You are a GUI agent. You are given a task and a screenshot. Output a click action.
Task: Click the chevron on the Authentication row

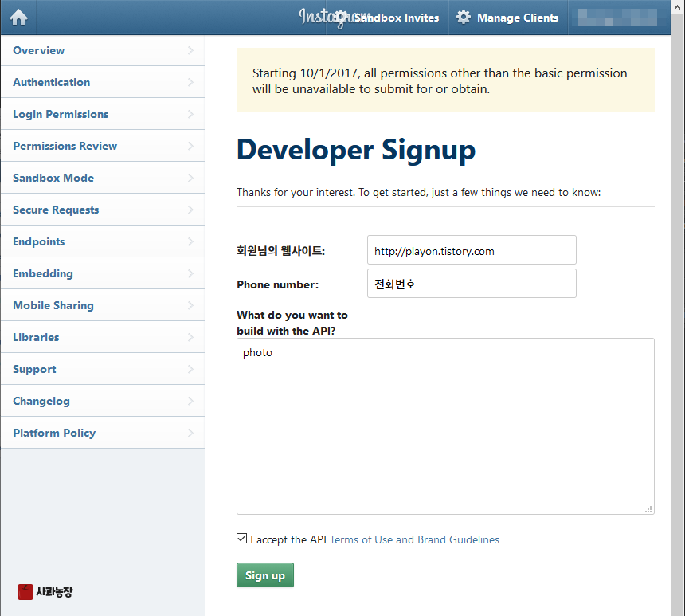pyautogui.click(x=190, y=82)
